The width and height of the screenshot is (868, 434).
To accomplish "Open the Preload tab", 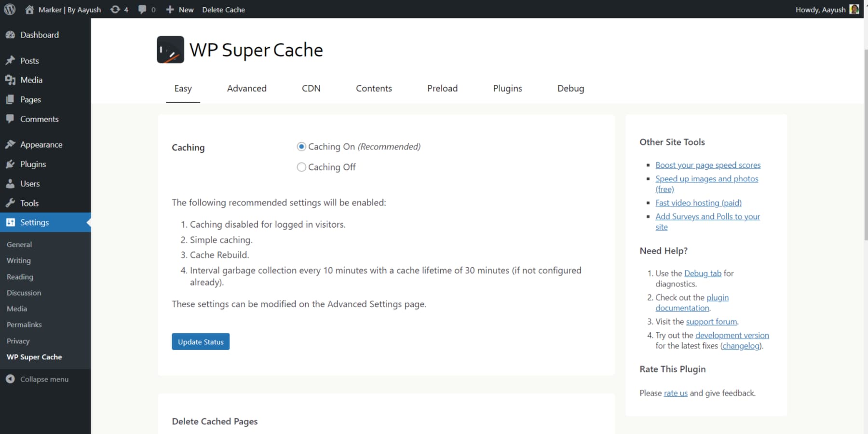I will coord(442,88).
